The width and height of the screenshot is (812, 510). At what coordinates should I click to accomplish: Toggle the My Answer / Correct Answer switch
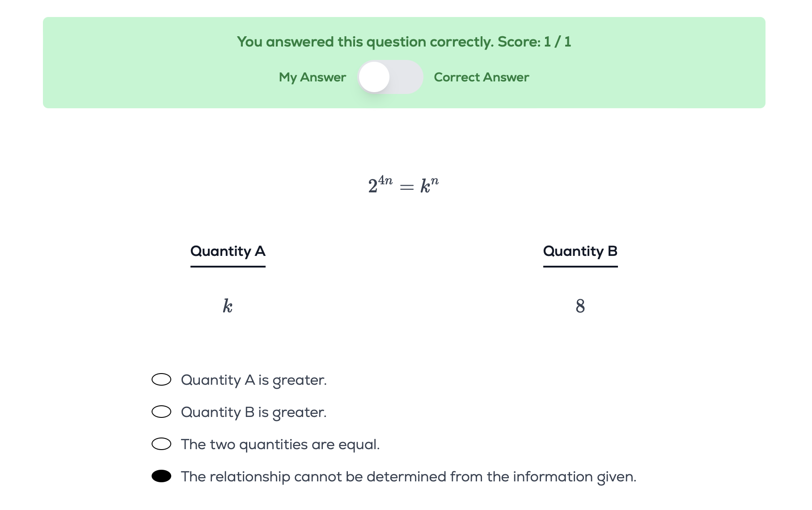coord(390,77)
